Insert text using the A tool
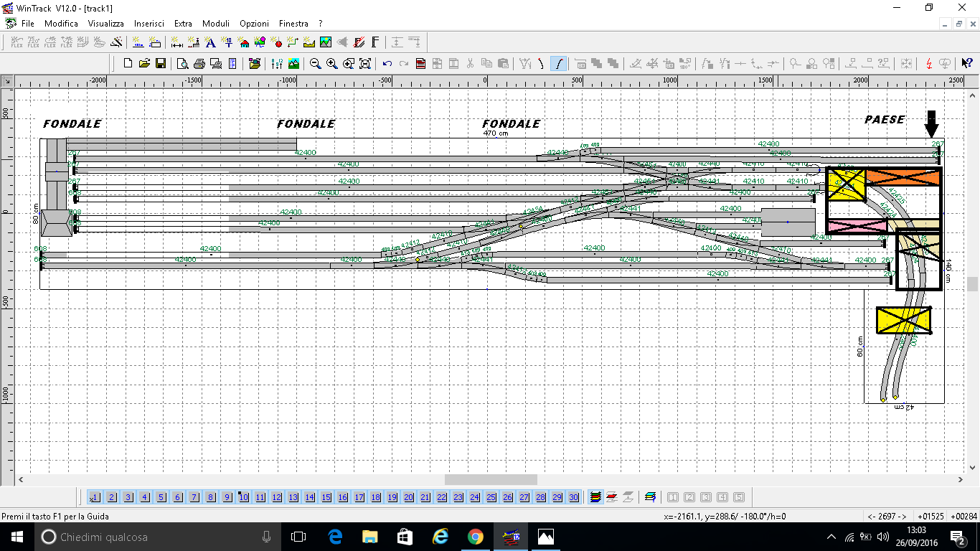The width and height of the screenshot is (980, 551). pyautogui.click(x=209, y=42)
